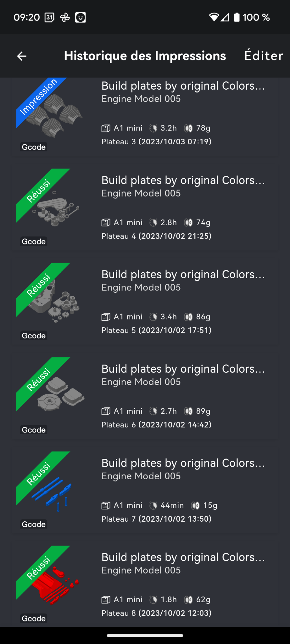Image resolution: width=290 pixels, height=644 pixels.
Task: Tap the filament spool icon next to 15g
Action: [x=196, y=505]
